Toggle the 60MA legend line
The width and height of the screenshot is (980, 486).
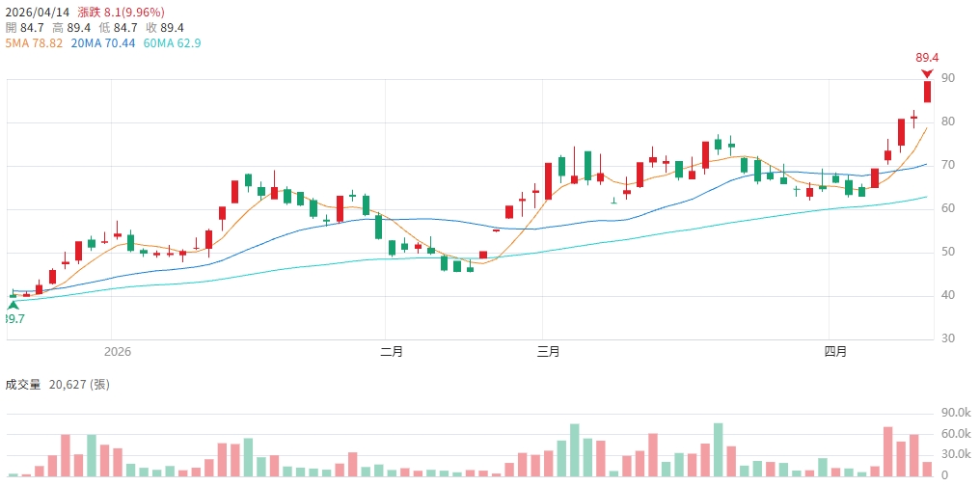172,43
